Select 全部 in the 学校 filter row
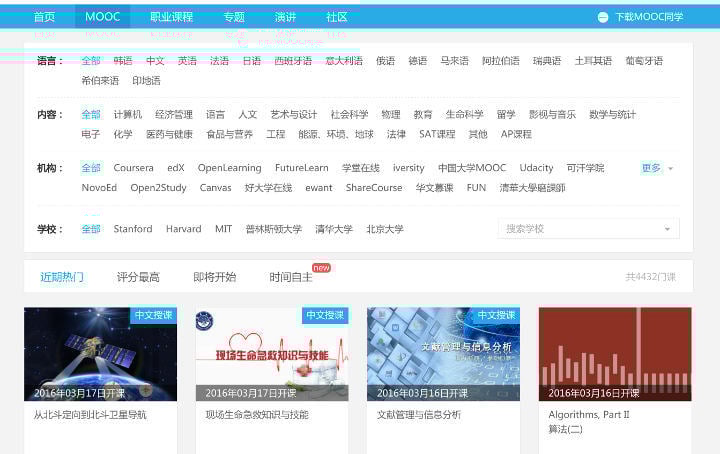This screenshot has height=454, width=720. [91, 229]
